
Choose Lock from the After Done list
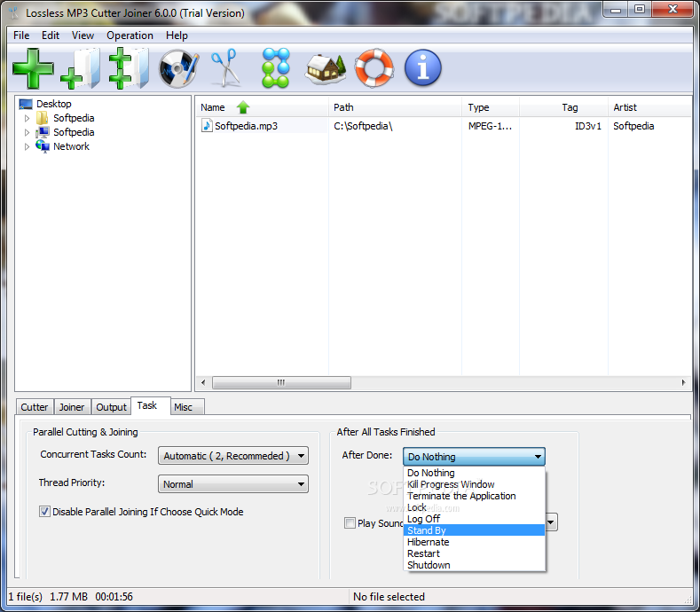click(474, 507)
